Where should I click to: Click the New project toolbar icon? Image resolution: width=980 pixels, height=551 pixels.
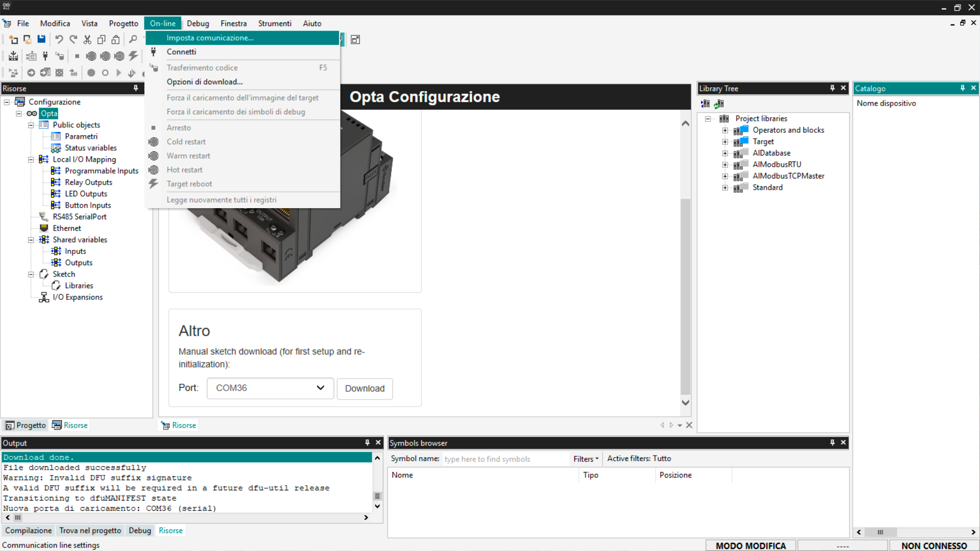coord(14,39)
